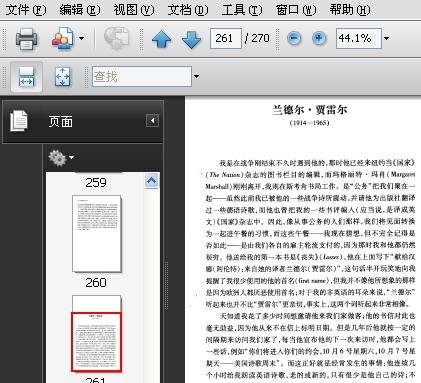Click the 查找 search field

point(142,76)
